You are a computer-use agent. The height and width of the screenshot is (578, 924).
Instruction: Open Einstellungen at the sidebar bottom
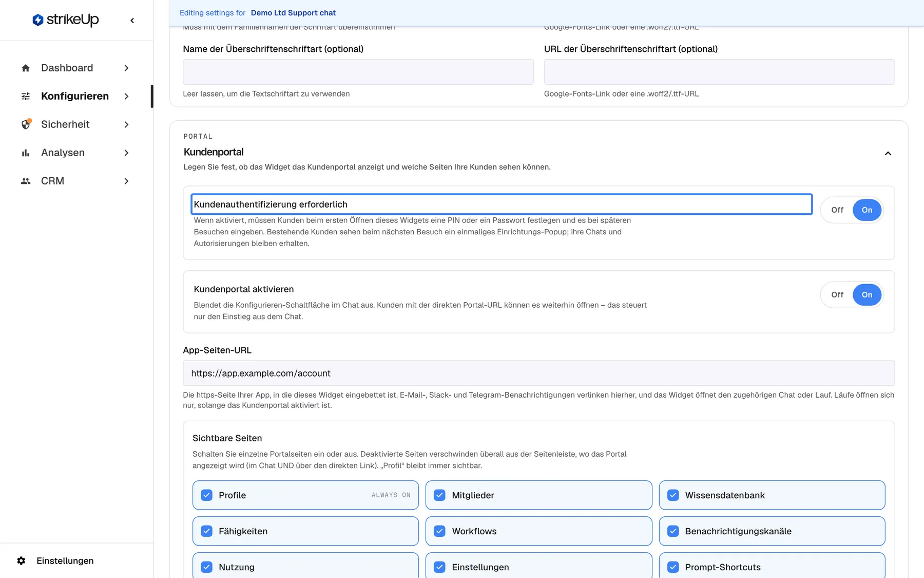click(x=65, y=561)
